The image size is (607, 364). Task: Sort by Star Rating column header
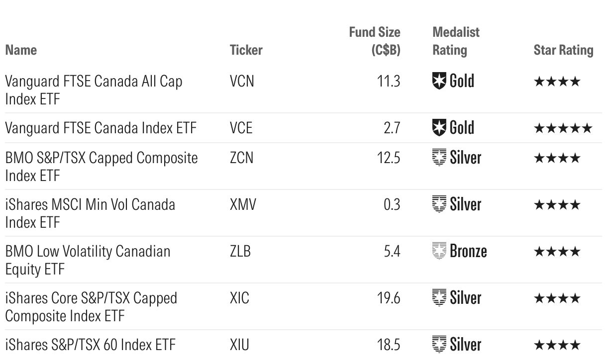(x=563, y=50)
